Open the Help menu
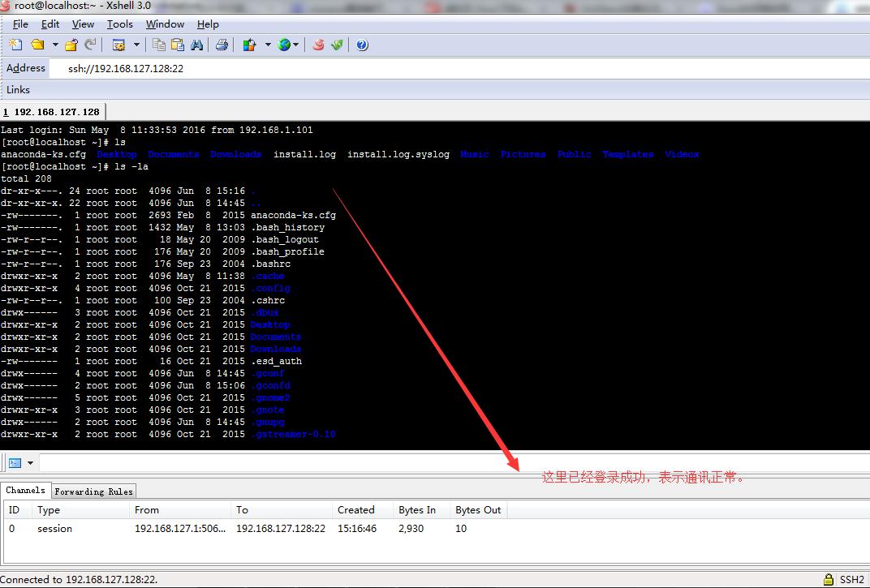 tap(208, 24)
